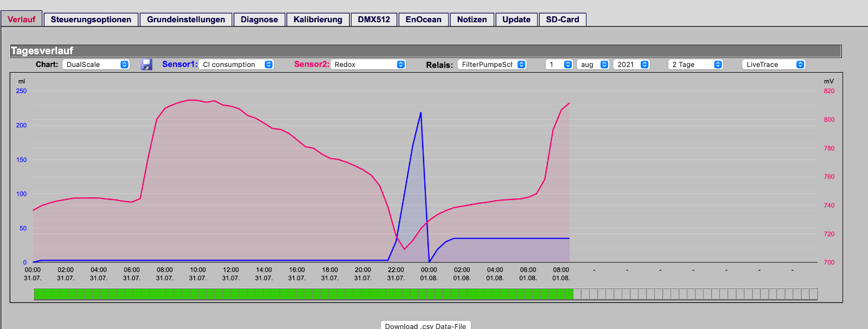This screenshot has width=868, height=329.
Task: Select the EnOcean tab
Action: click(424, 20)
